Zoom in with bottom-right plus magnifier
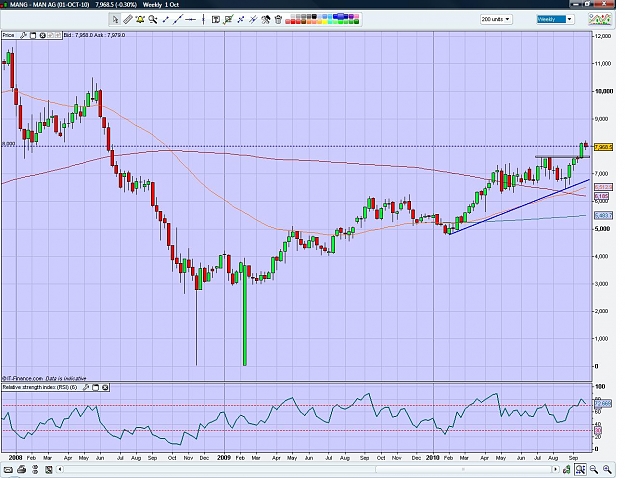625x478 pixels. pos(607,469)
